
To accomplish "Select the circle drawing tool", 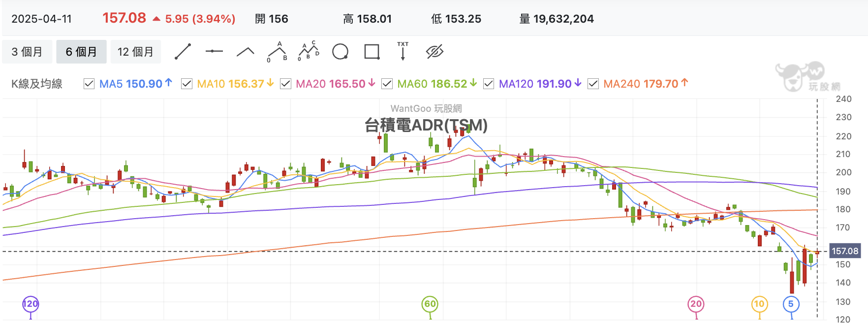I will 340,51.
